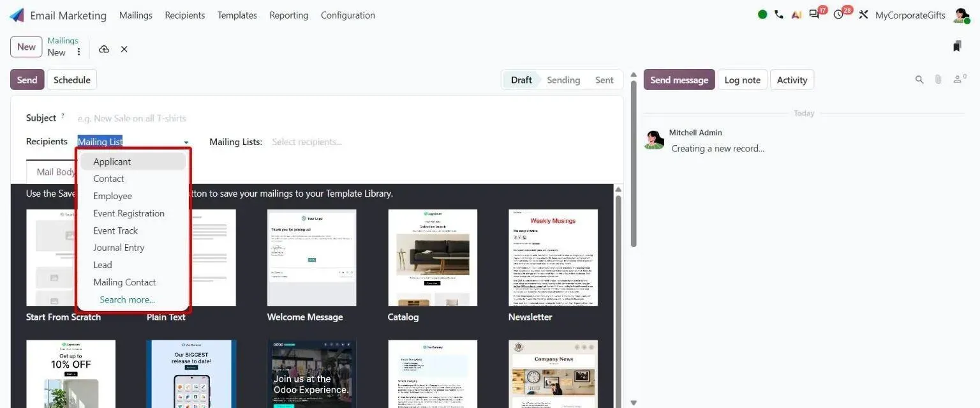Click the green status dot indicator
980x408 pixels.
[762, 15]
